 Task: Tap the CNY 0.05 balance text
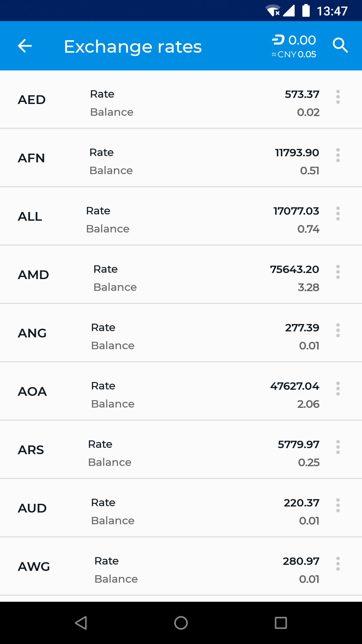(294, 55)
